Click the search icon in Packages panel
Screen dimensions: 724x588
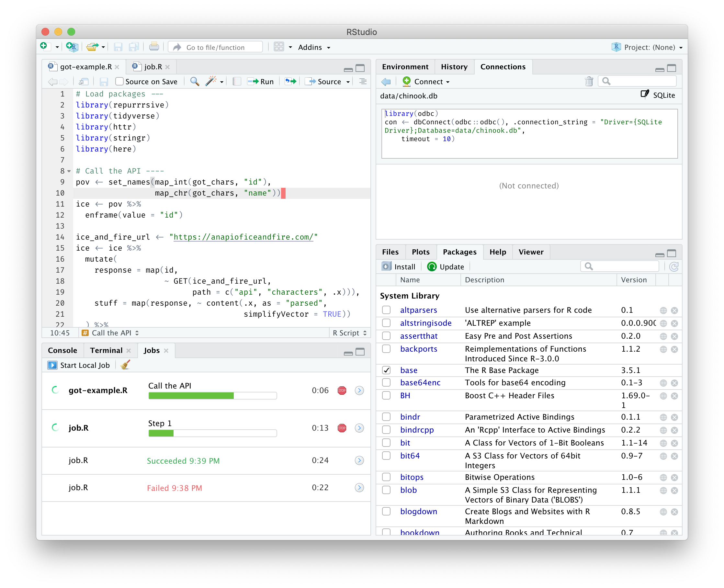[x=587, y=266]
